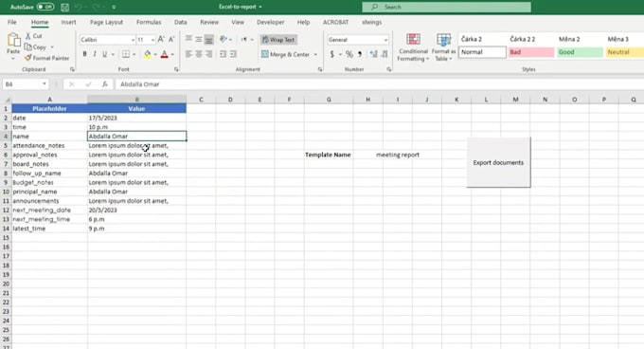Select the meeting report cell
Image resolution: width=644 pixels, height=349 pixels.
pyautogui.click(x=398, y=155)
